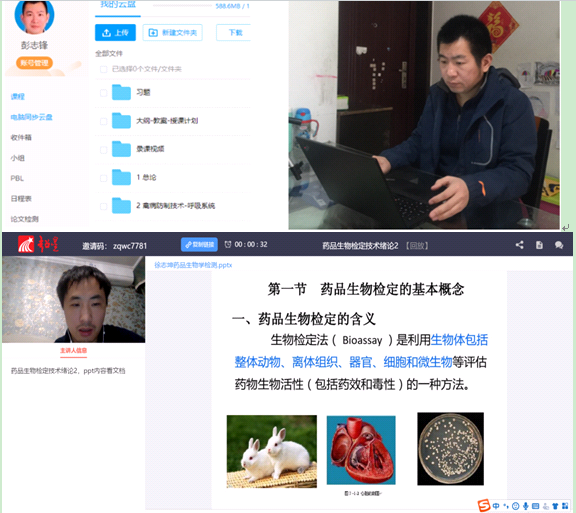
Task: Click the orange 账号管理 button
Action: click(35, 63)
